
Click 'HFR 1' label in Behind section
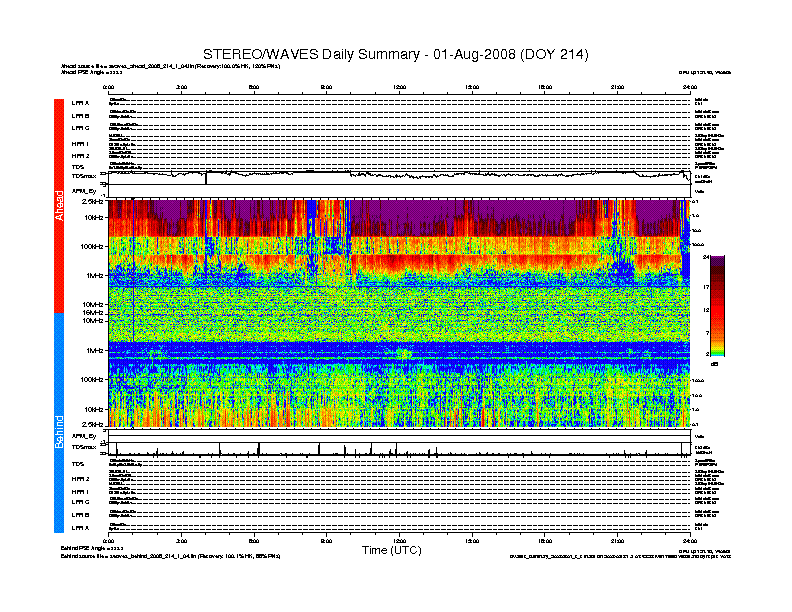pos(80,491)
